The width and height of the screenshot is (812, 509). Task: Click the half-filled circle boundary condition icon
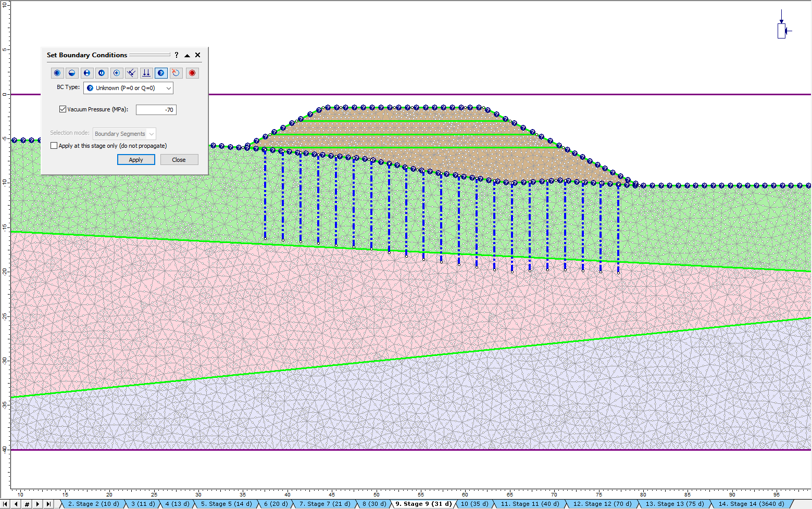(x=72, y=73)
